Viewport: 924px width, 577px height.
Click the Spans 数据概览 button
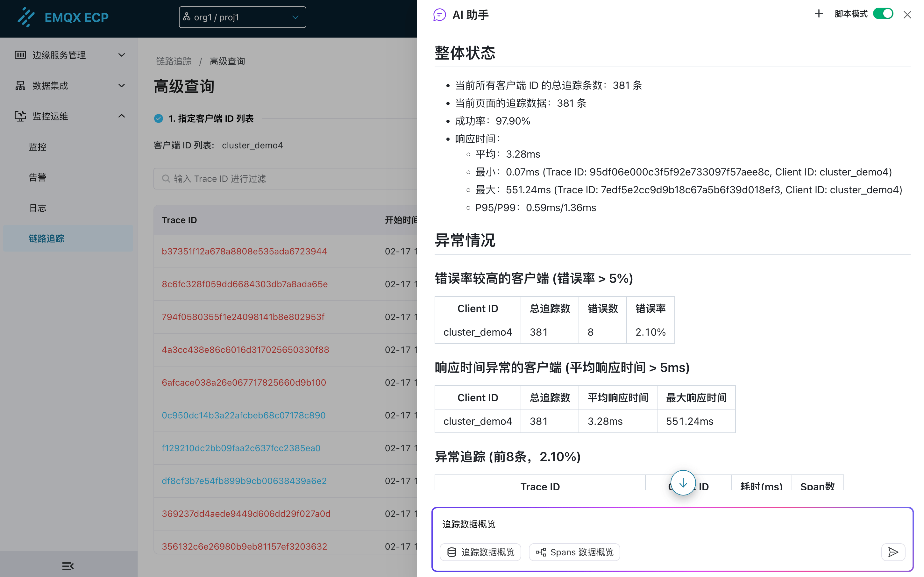pyautogui.click(x=574, y=552)
